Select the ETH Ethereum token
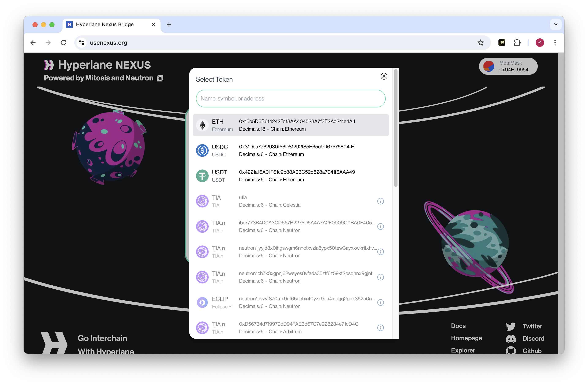The image size is (588, 385). point(291,125)
